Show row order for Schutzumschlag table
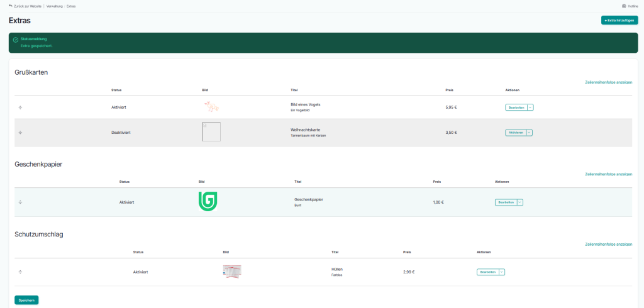 tap(608, 244)
